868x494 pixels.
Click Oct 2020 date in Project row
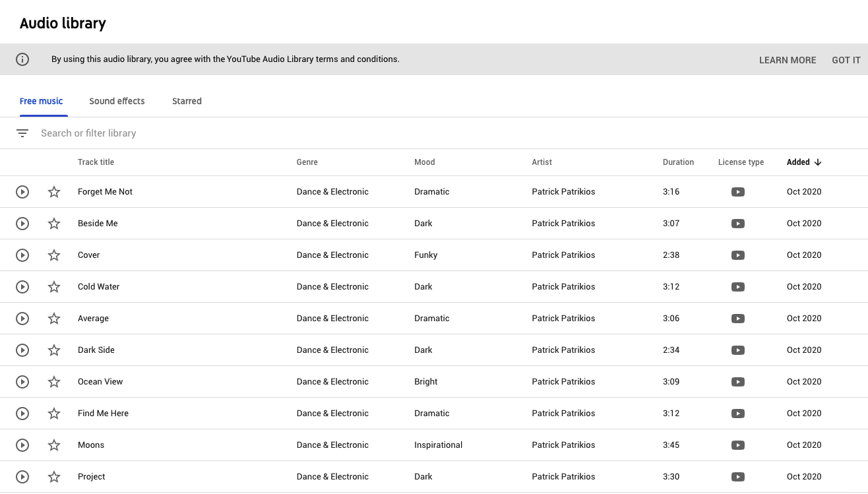coord(804,477)
